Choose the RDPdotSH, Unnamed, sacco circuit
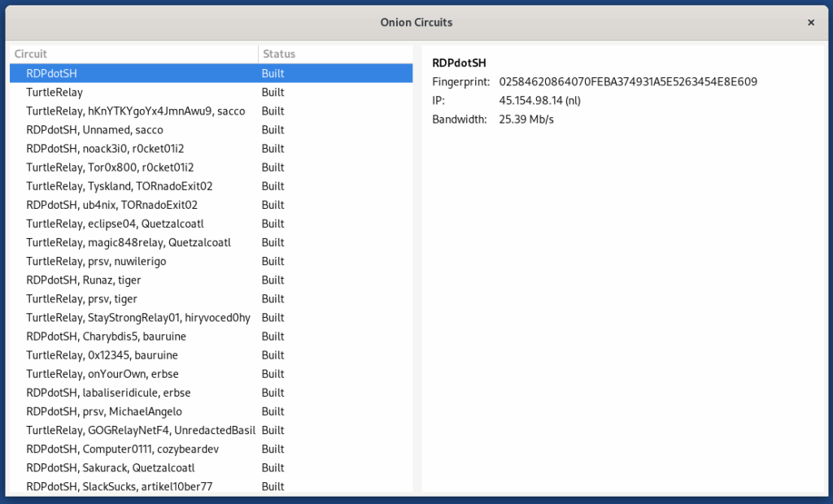The image size is (833, 504). pyautogui.click(x=94, y=130)
